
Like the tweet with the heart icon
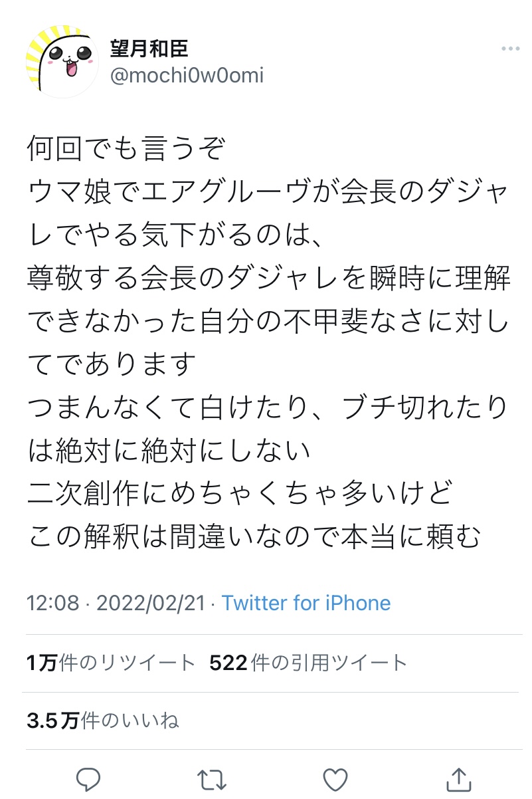click(x=336, y=779)
